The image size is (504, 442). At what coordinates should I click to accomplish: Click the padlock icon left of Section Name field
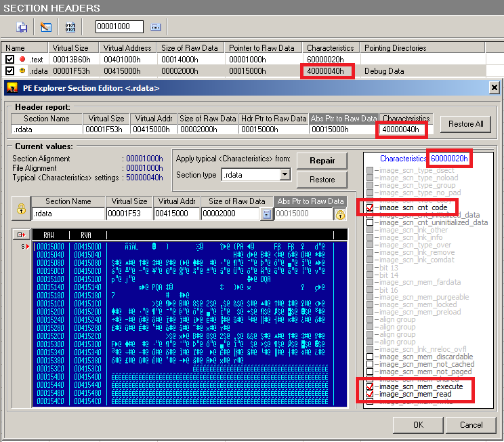(x=21, y=209)
